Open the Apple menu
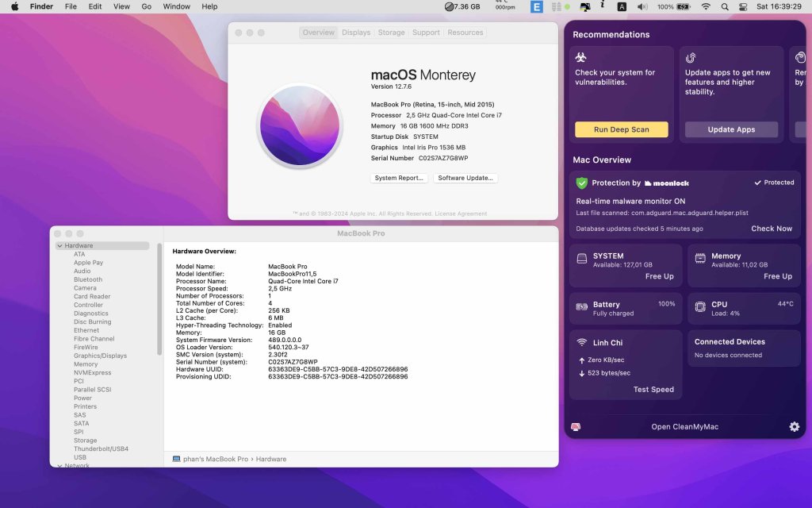812x508 pixels. [x=14, y=6]
